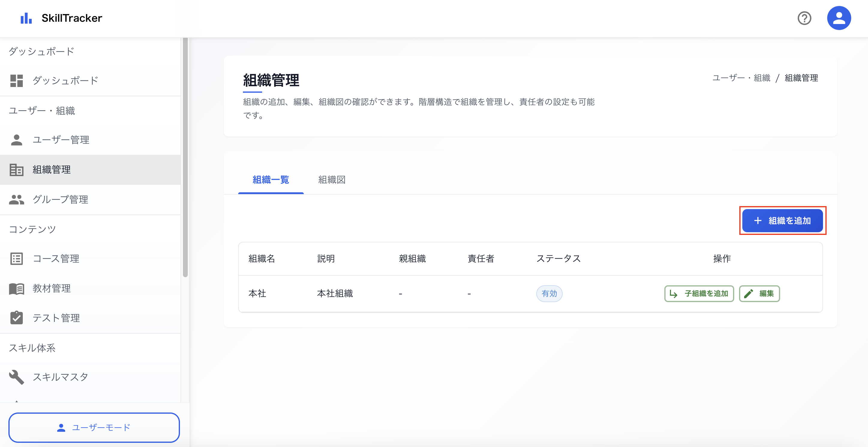Select the 組織一覧 tab
This screenshot has height=447, width=868.
click(x=271, y=180)
